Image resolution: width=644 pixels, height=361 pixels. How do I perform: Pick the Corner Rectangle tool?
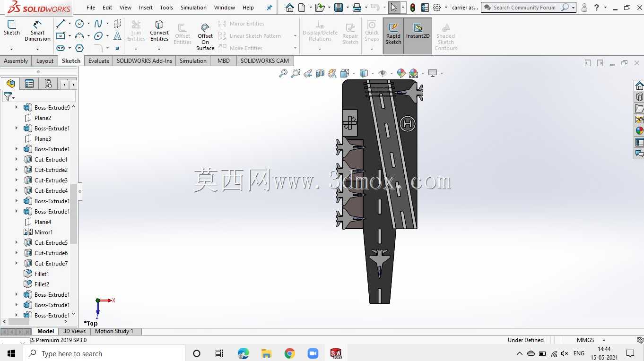(x=61, y=36)
